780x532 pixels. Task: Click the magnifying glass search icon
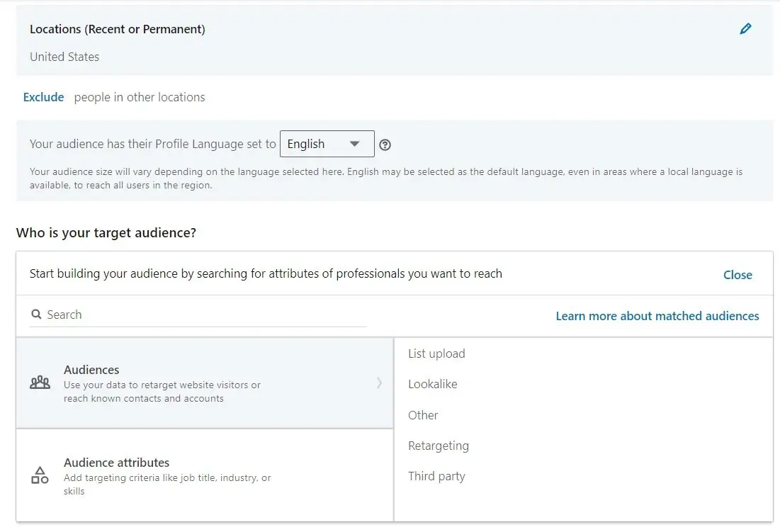pos(36,315)
